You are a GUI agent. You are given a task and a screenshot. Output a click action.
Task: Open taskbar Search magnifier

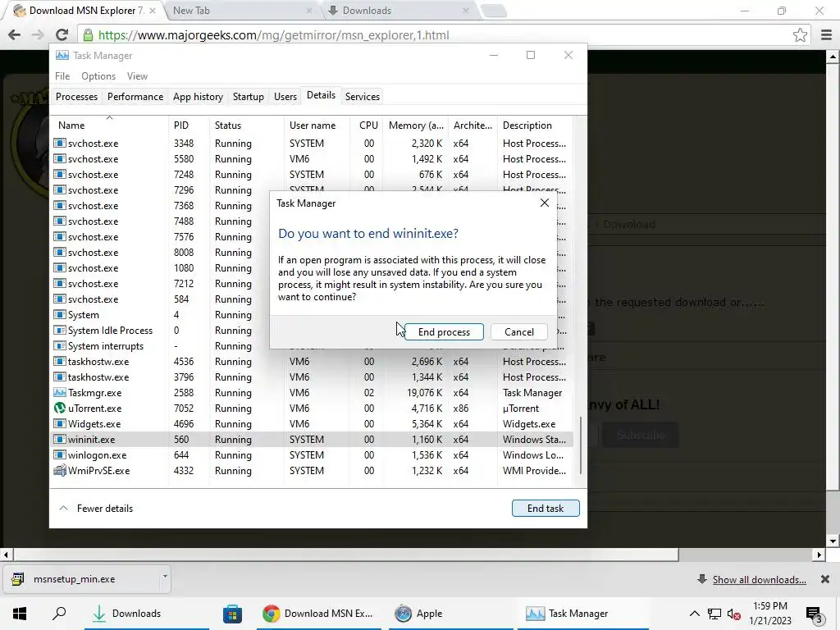59,613
